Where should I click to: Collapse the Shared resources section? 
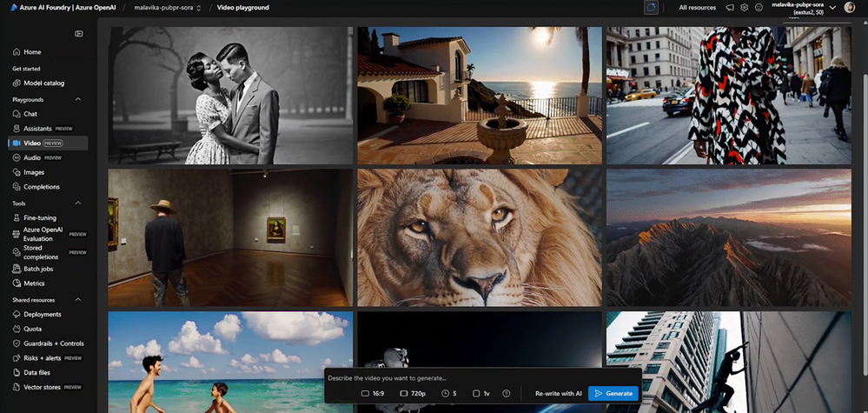[x=78, y=300]
